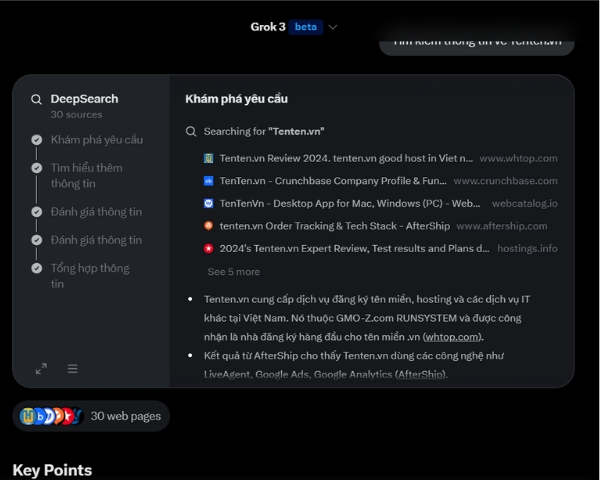Click checkmark icon beside Tổng hợp thông tin
Image resolution: width=600 pixels, height=480 pixels.
(x=37, y=268)
